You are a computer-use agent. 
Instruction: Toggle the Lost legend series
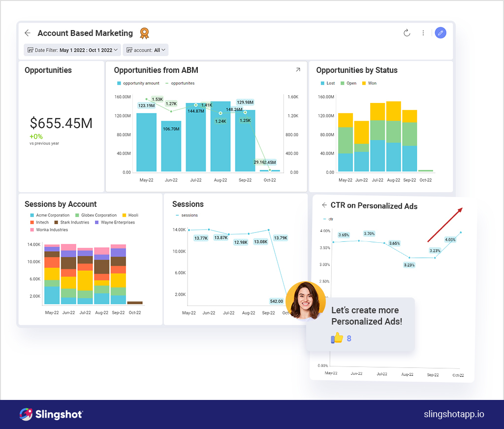pos(327,83)
